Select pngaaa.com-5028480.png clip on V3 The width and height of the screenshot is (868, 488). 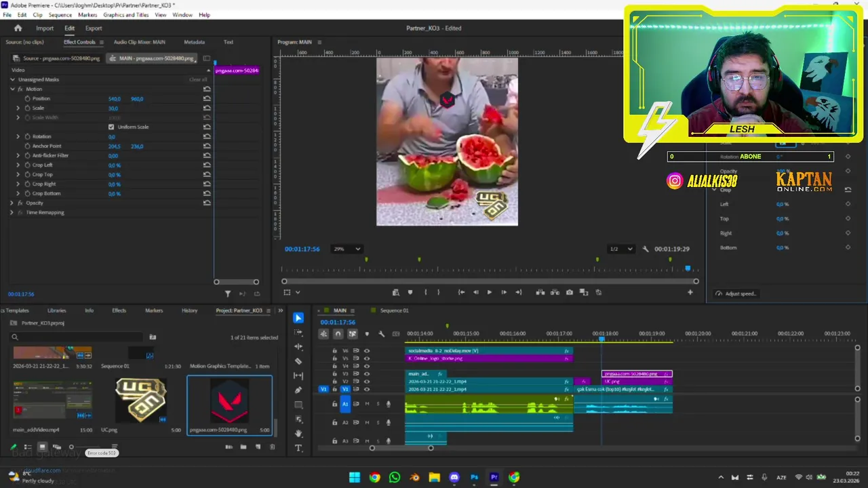click(x=637, y=373)
